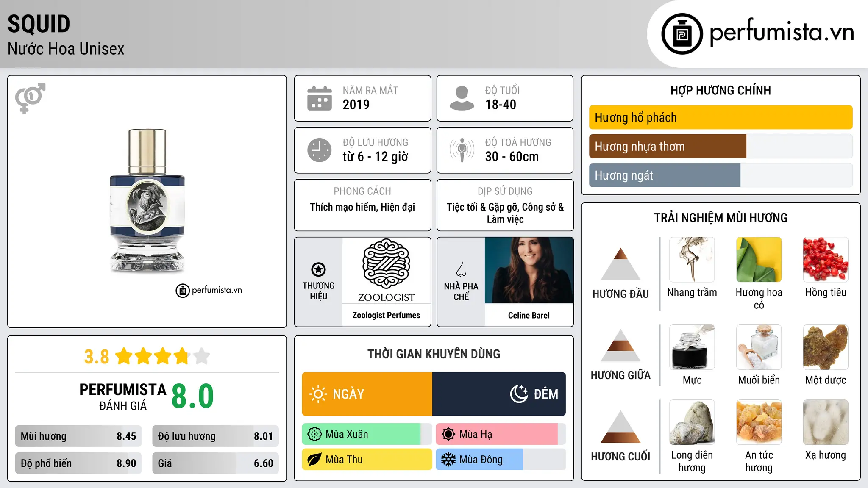Viewport: 868px width, 488px height.
Task: Select the Hồng tiêu note image
Action: tap(826, 260)
